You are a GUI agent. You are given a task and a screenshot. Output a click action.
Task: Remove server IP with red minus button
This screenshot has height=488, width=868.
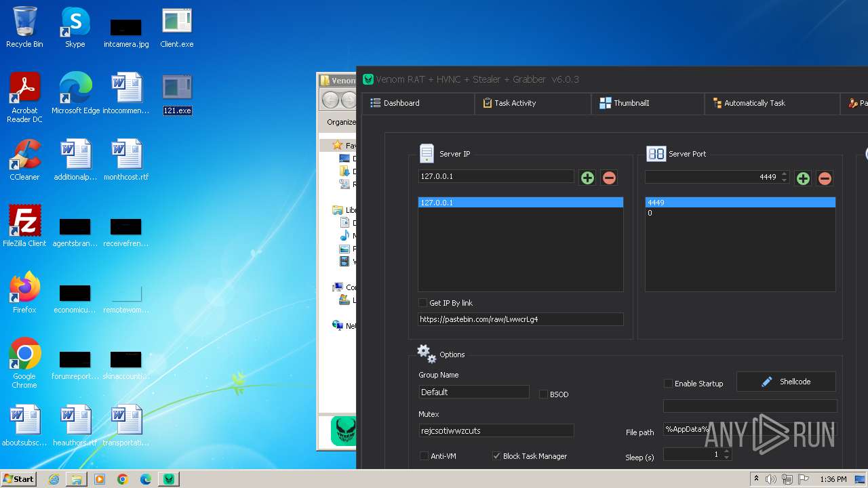609,178
